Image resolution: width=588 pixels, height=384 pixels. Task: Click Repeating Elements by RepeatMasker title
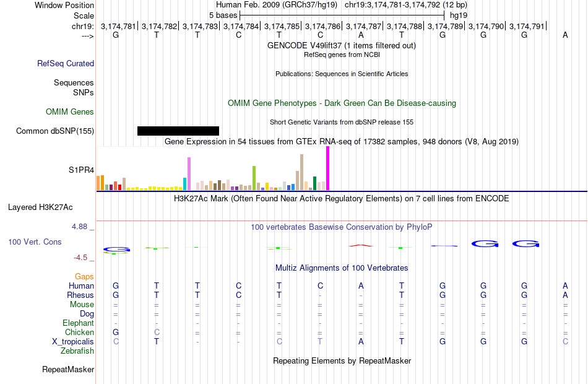(x=342, y=361)
